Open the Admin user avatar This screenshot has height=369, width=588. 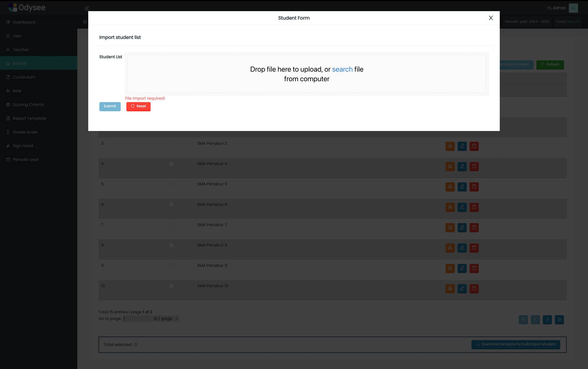[x=573, y=8]
